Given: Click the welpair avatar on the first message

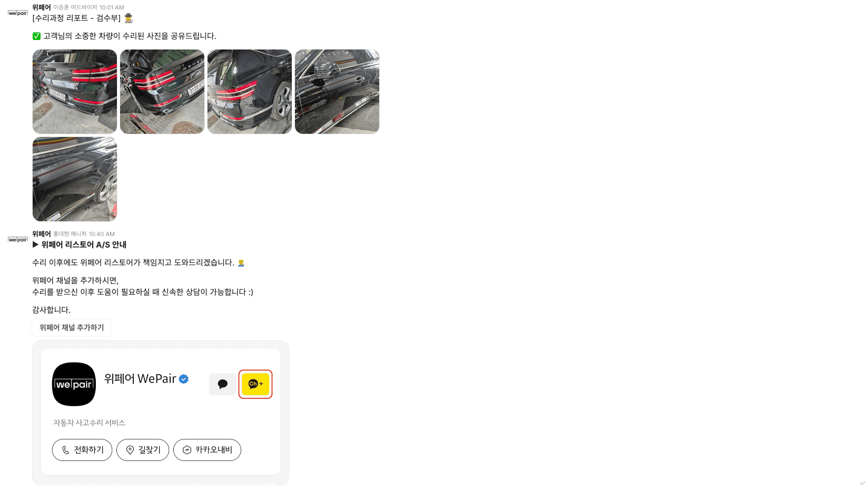Looking at the screenshot, I should (18, 13).
